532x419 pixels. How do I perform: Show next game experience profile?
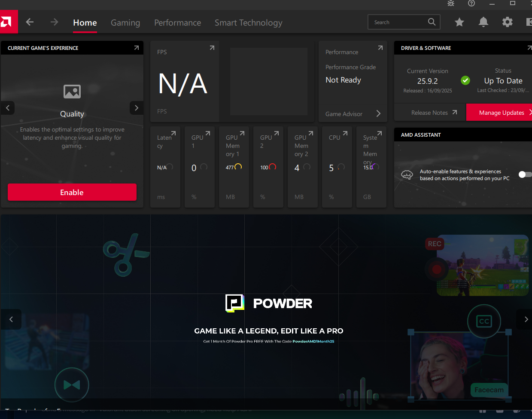(137, 108)
